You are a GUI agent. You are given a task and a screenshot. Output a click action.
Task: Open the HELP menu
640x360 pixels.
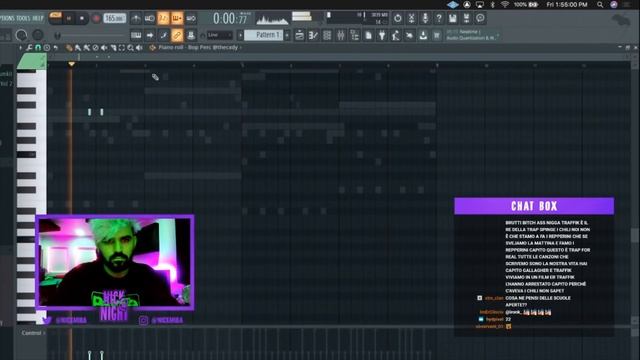[x=38, y=18]
